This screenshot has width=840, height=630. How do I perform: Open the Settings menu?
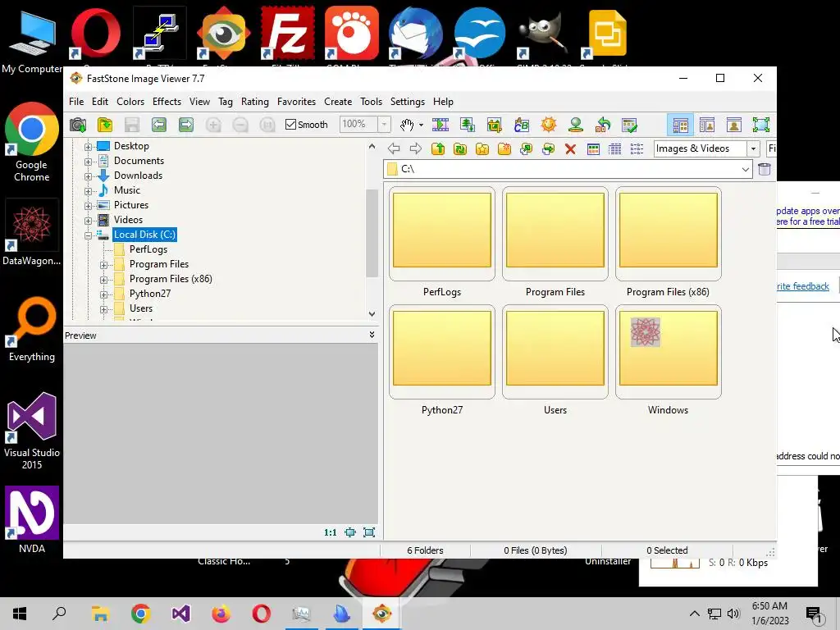point(407,101)
